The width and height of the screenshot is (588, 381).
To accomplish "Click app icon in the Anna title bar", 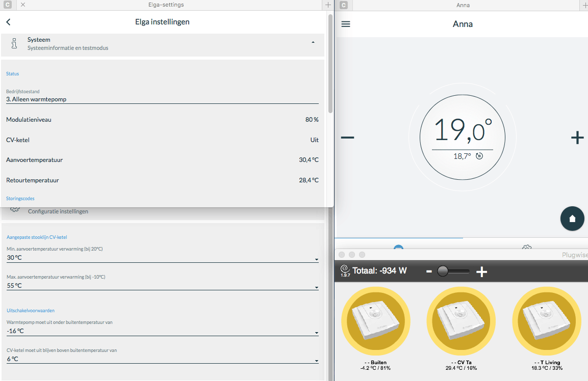I will coord(344,5).
